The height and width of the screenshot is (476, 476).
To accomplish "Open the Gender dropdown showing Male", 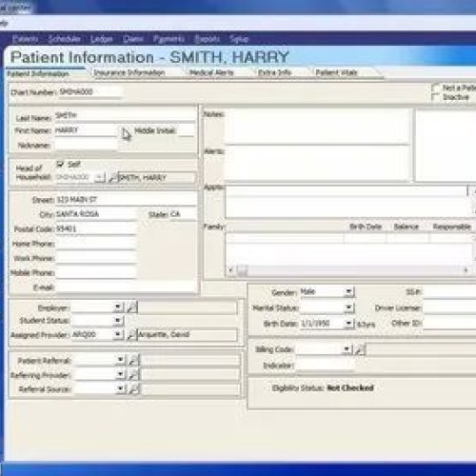I will (349, 291).
